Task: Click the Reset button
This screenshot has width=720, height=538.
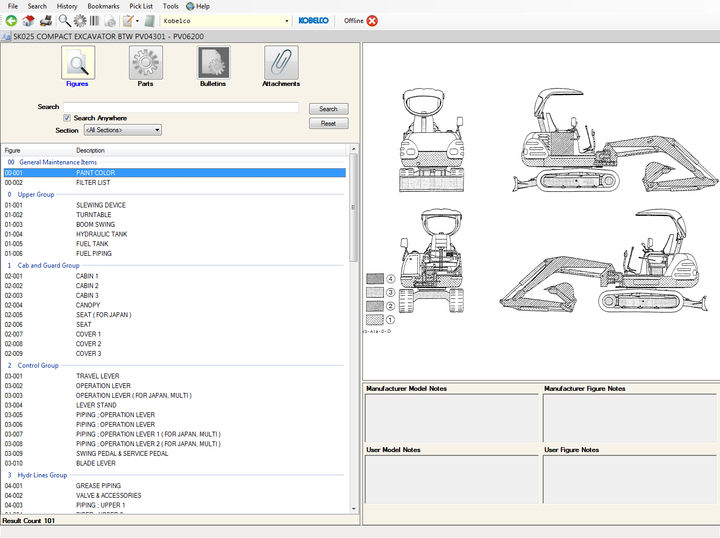Action: click(328, 123)
